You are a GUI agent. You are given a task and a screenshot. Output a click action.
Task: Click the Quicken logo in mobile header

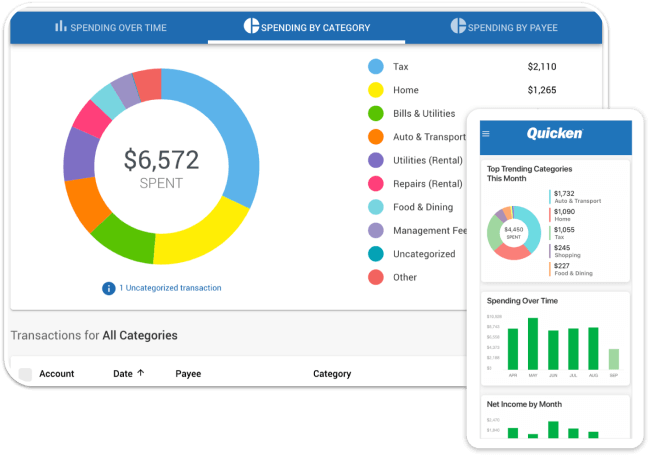(554, 134)
